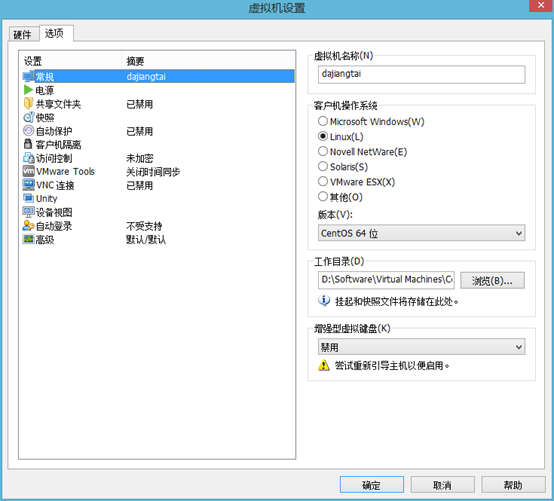554x501 pixels.
Task: Click the virtual machine name field dajiangtai
Action: point(421,75)
